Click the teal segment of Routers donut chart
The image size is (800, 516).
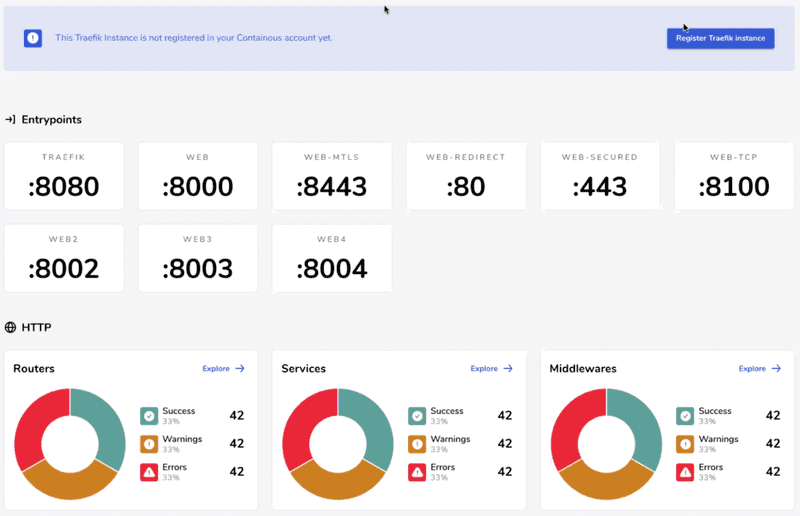coord(107,424)
